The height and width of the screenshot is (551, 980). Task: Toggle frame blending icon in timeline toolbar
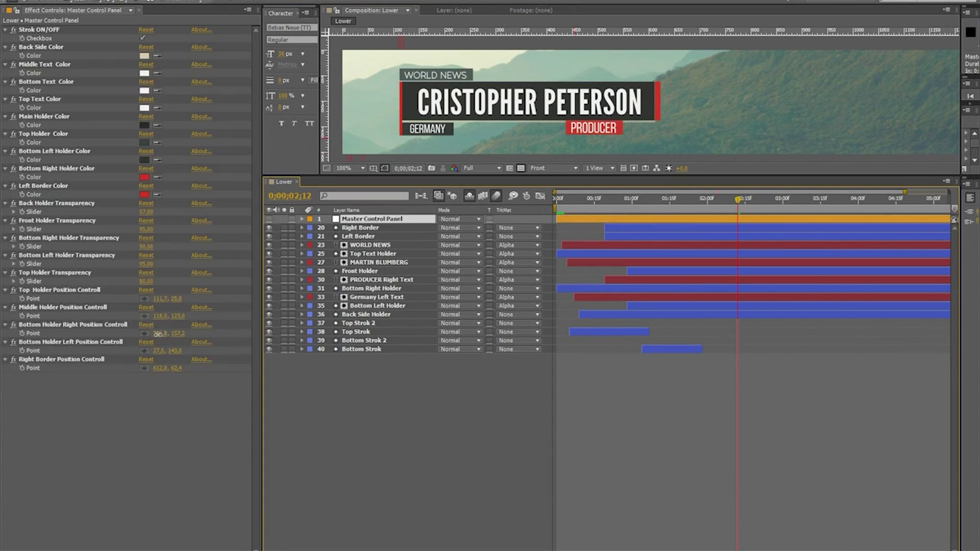pos(482,196)
